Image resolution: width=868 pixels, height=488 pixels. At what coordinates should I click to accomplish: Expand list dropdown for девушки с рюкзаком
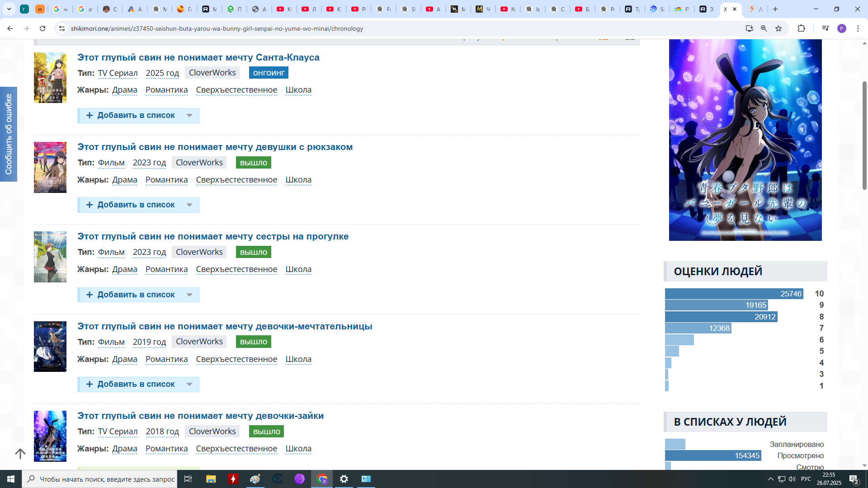189,205
